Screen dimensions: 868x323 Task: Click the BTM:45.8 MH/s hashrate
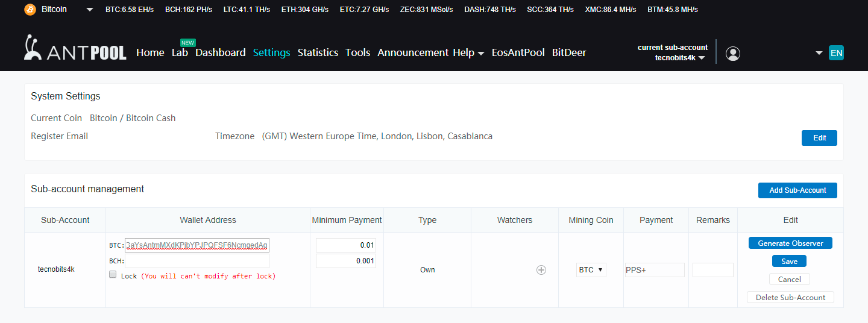(673, 10)
